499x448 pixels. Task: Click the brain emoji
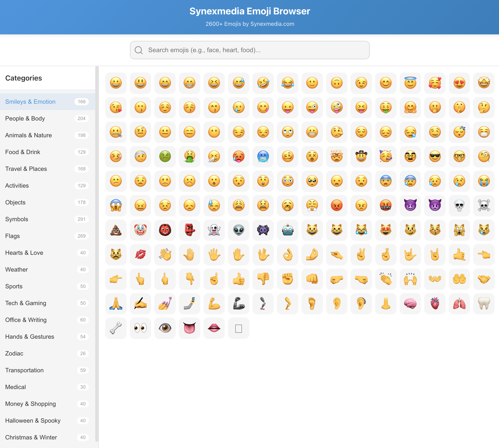[410, 304]
